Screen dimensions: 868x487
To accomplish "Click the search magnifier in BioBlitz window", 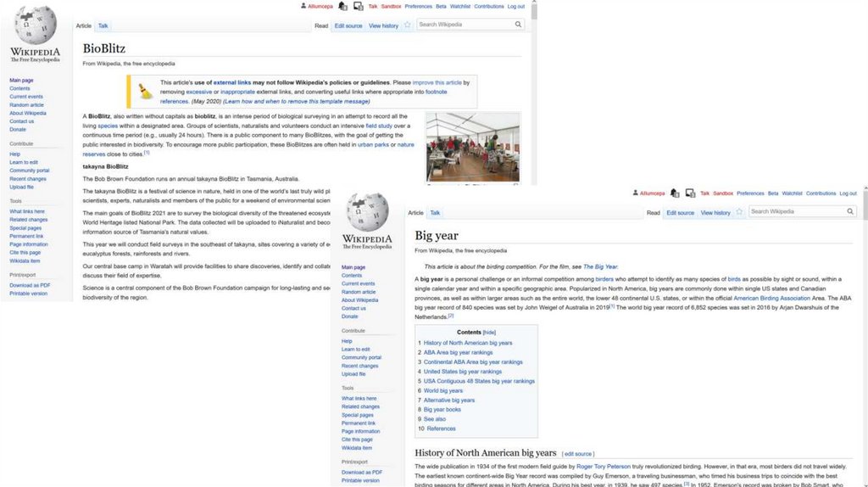I will pos(518,25).
